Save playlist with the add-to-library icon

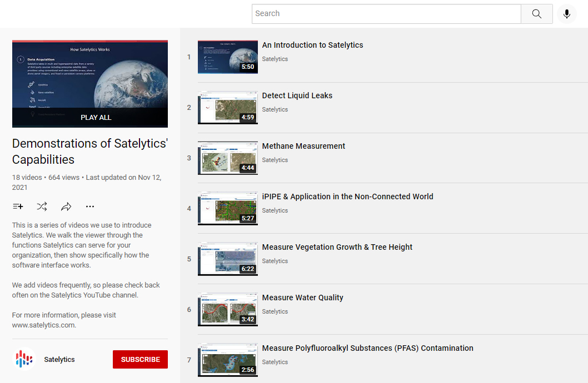[x=18, y=206]
